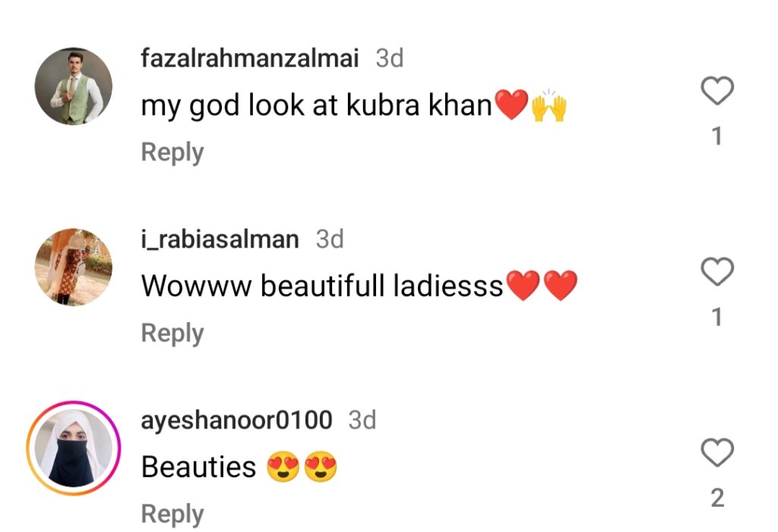View the 2 likes on Beauties comment

coord(717,498)
